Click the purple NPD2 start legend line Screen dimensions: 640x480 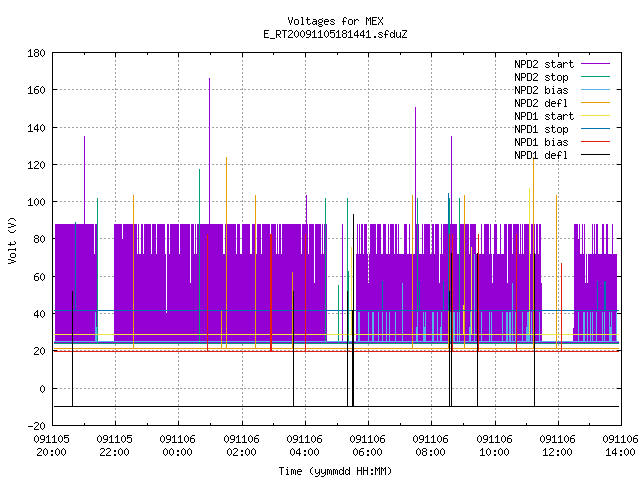[x=596, y=64]
